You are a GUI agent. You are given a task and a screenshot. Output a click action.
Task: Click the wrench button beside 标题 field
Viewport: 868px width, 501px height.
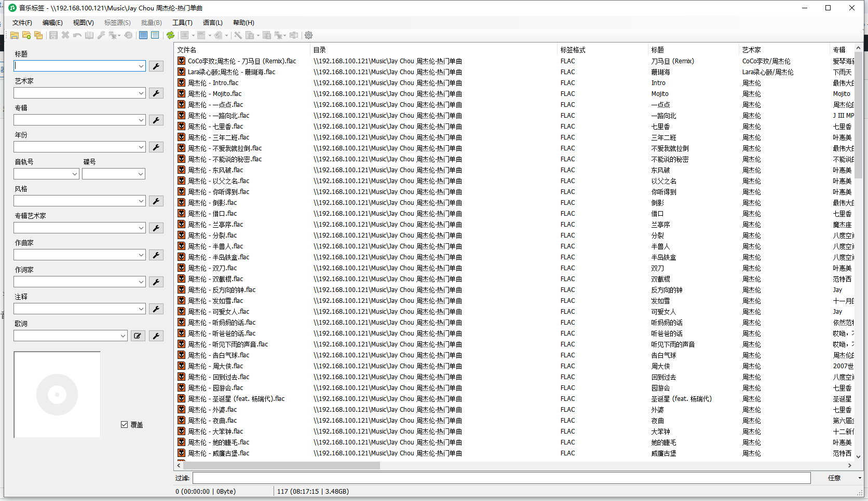[156, 66]
